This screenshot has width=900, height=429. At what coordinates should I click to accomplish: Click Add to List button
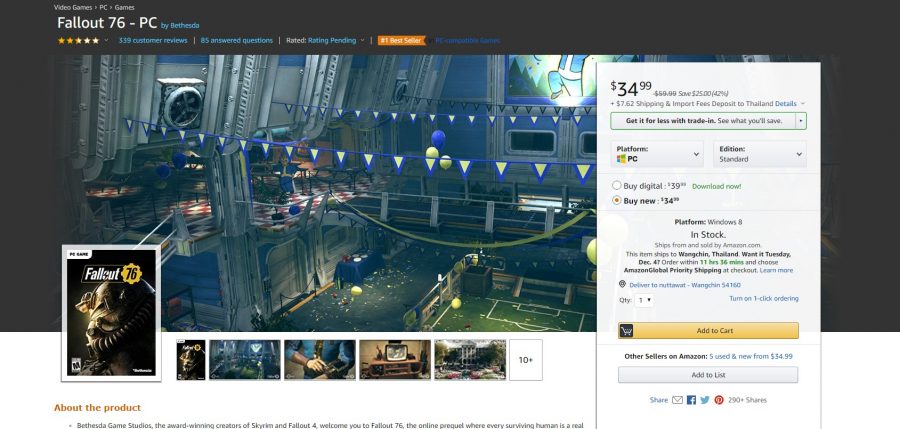[x=708, y=374]
